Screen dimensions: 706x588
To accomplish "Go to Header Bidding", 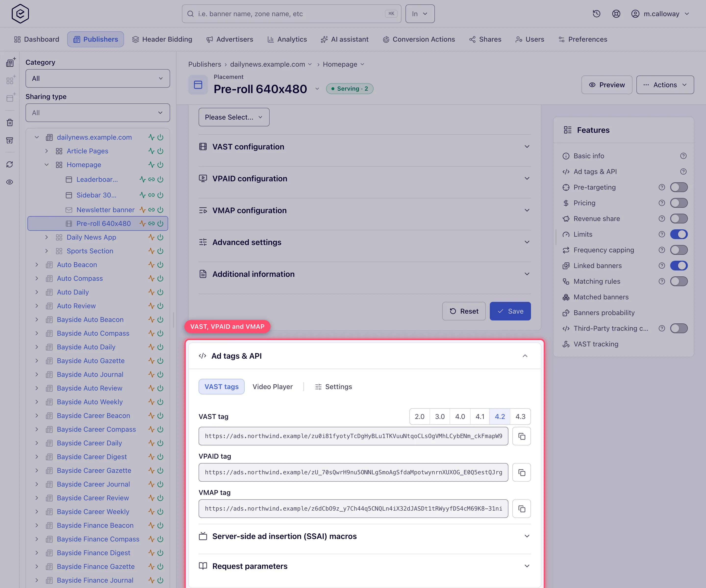I will point(162,39).
